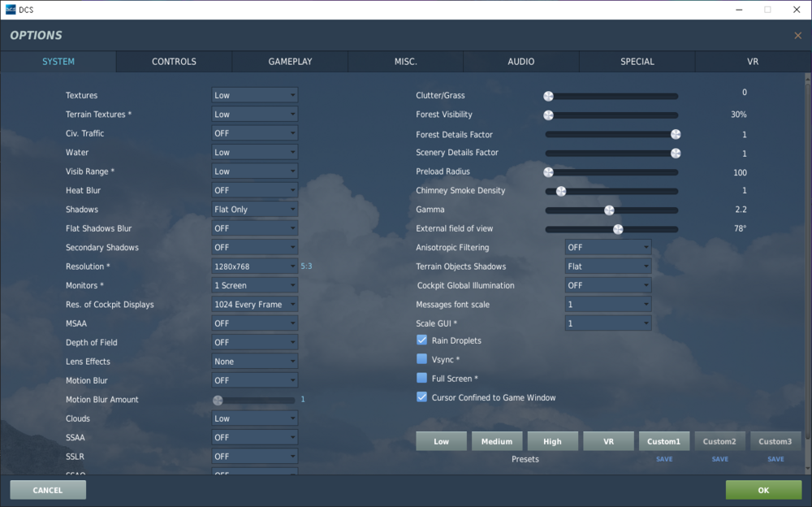Click the DCS application icon in the title bar
Viewport: 812px width, 507px height.
click(9, 10)
